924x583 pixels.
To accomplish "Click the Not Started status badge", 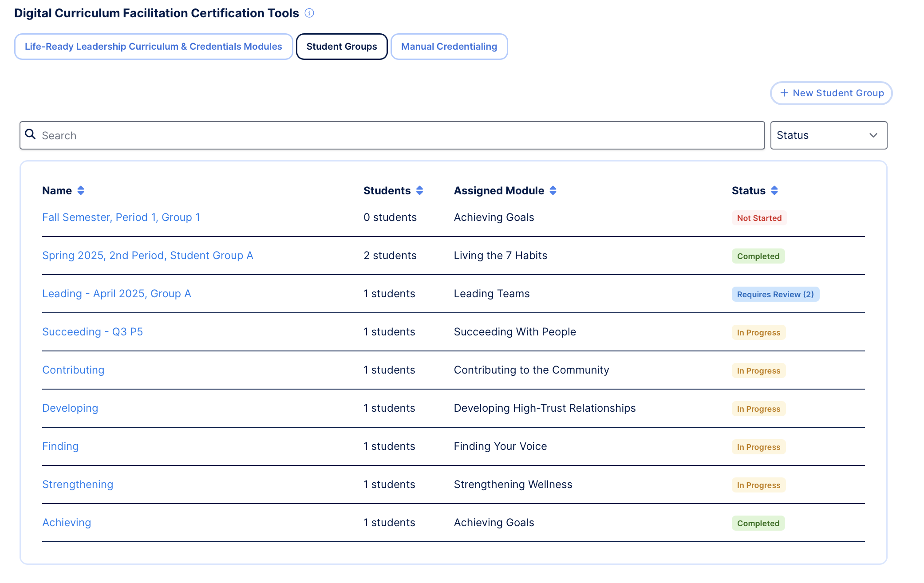I will click(x=759, y=218).
